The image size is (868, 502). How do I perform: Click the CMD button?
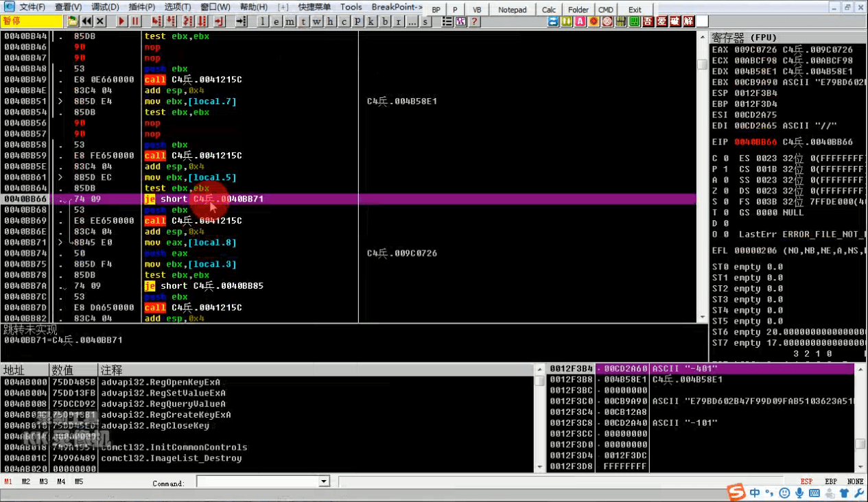click(605, 10)
